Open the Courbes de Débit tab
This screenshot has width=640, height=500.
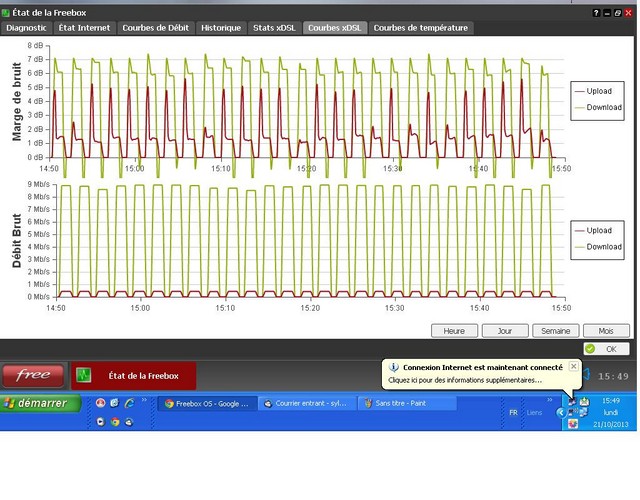click(156, 28)
